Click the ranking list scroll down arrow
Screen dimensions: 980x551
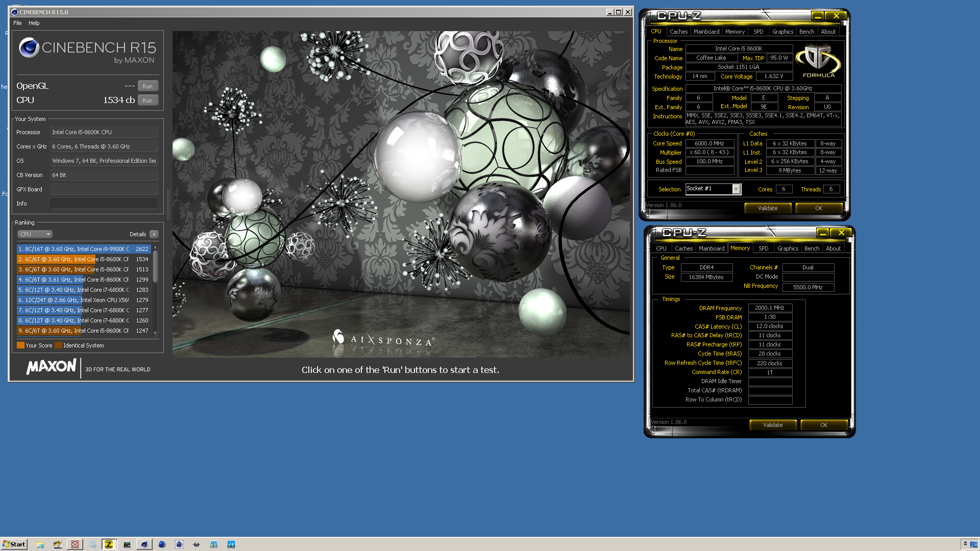point(155,333)
